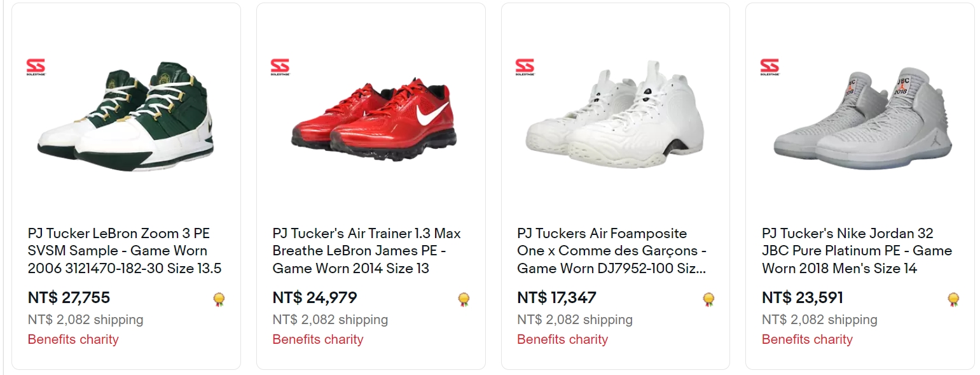Open the green LeBron Zoom 3 PE shoe image
The height and width of the screenshot is (375, 980).
[127, 118]
